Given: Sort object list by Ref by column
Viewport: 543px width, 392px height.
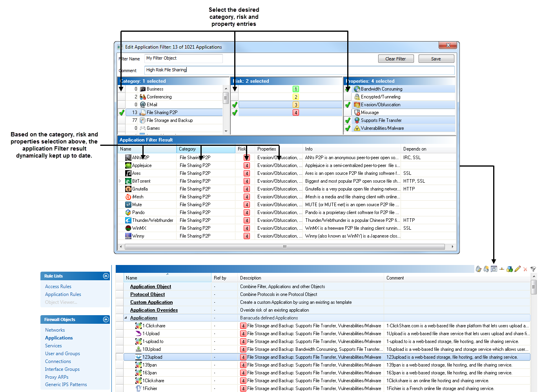Looking at the screenshot, I should (x=224, y=278).
